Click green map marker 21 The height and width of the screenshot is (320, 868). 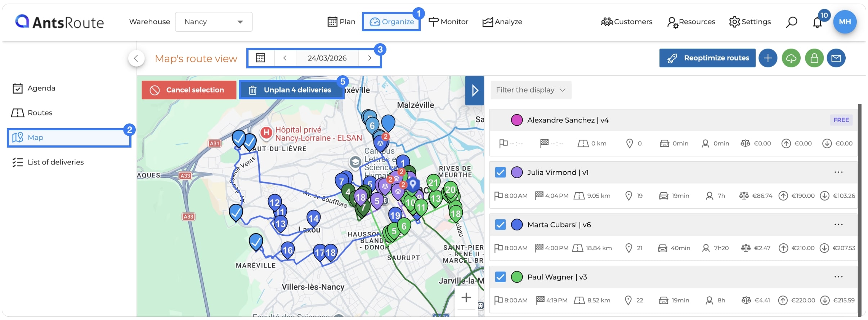(433, 182)
